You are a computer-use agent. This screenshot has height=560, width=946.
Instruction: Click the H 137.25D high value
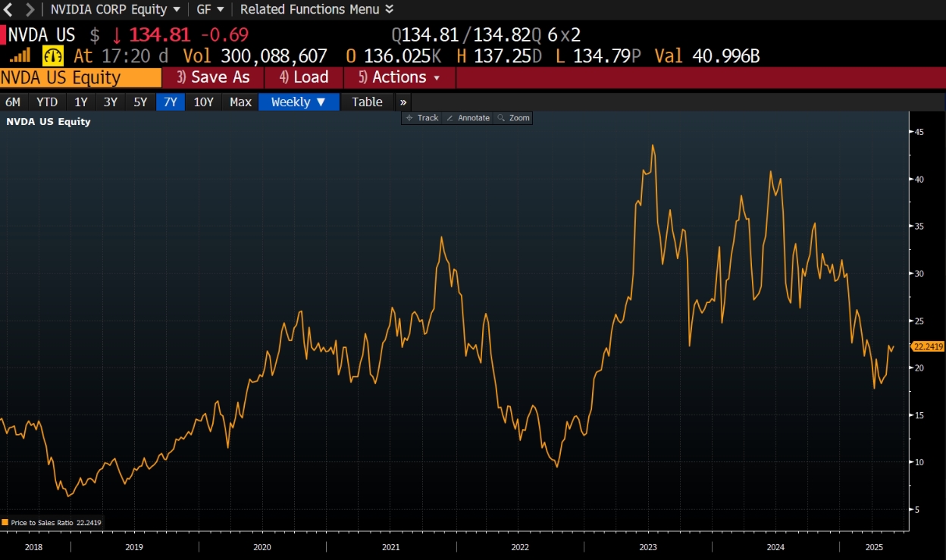(x=498, y=56)
